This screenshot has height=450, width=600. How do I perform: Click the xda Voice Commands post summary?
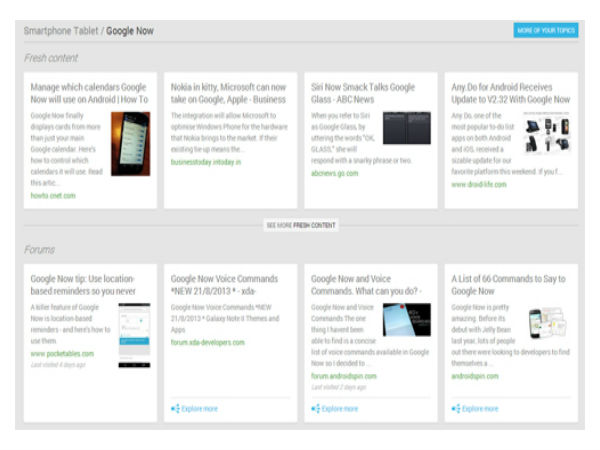[225, 318]
